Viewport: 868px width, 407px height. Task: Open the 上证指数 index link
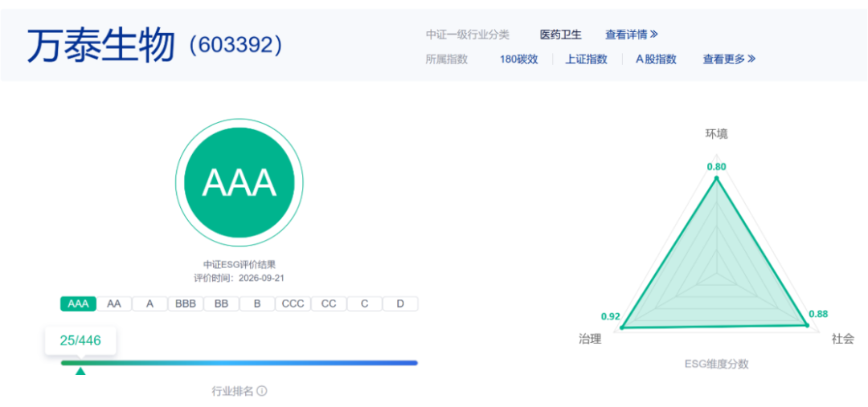tap(586, 59)
